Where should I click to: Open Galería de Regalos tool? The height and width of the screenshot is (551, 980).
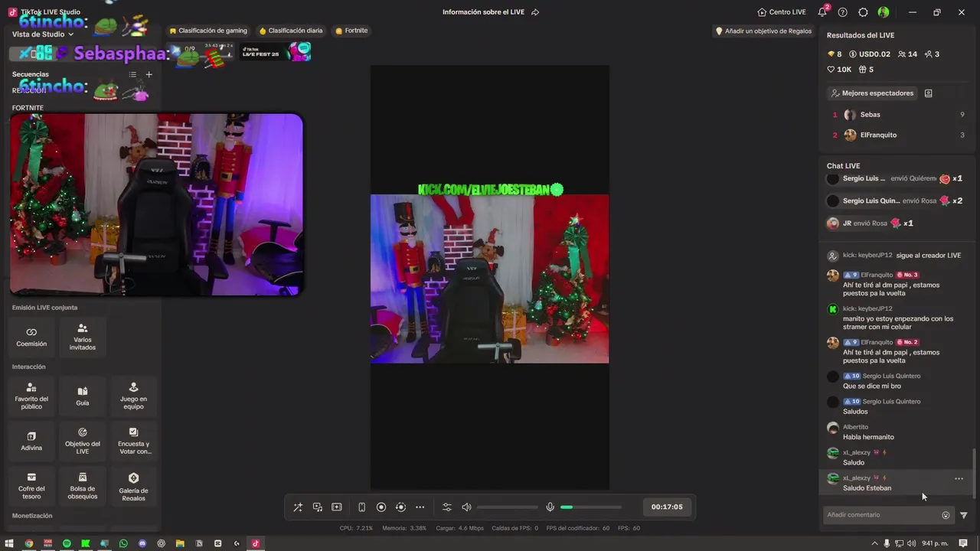[x=133, y=486]
